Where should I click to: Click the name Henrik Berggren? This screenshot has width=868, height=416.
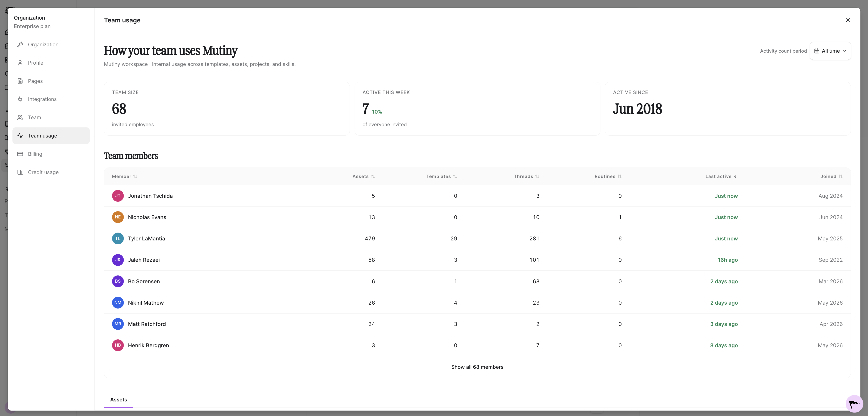tap(149, 345)
